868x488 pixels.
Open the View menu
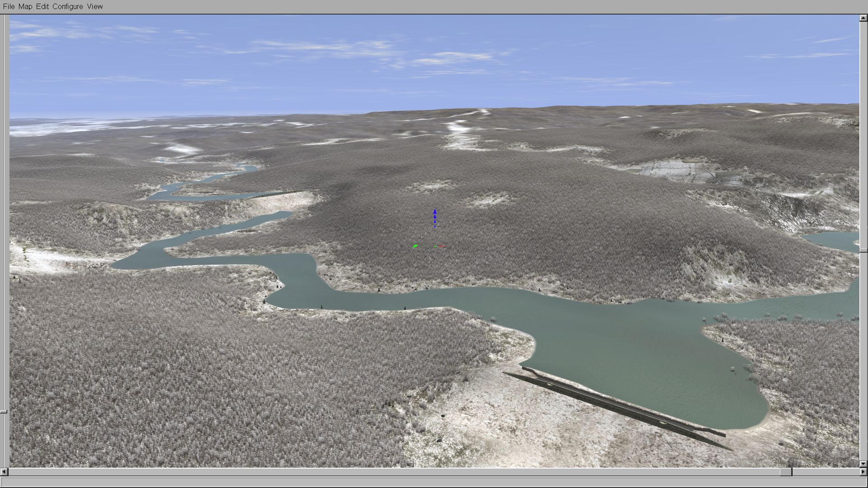(x=95, y=6)
